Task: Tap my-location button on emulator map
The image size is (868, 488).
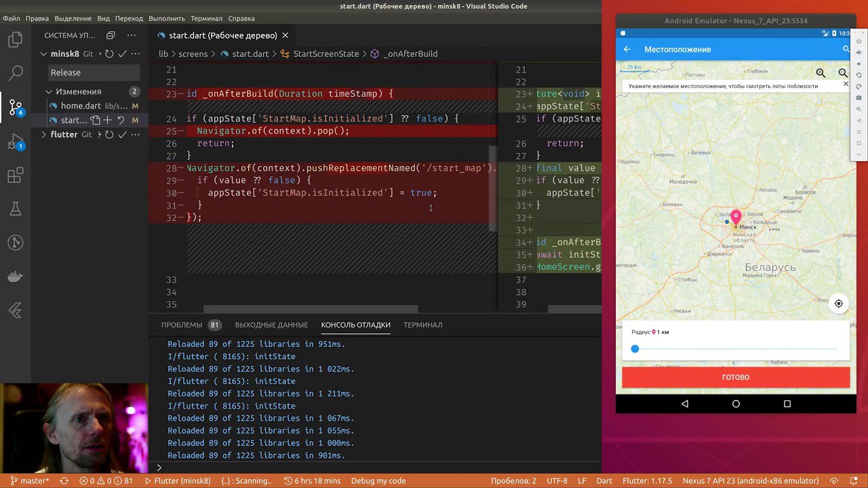Action: click(838, 303)
